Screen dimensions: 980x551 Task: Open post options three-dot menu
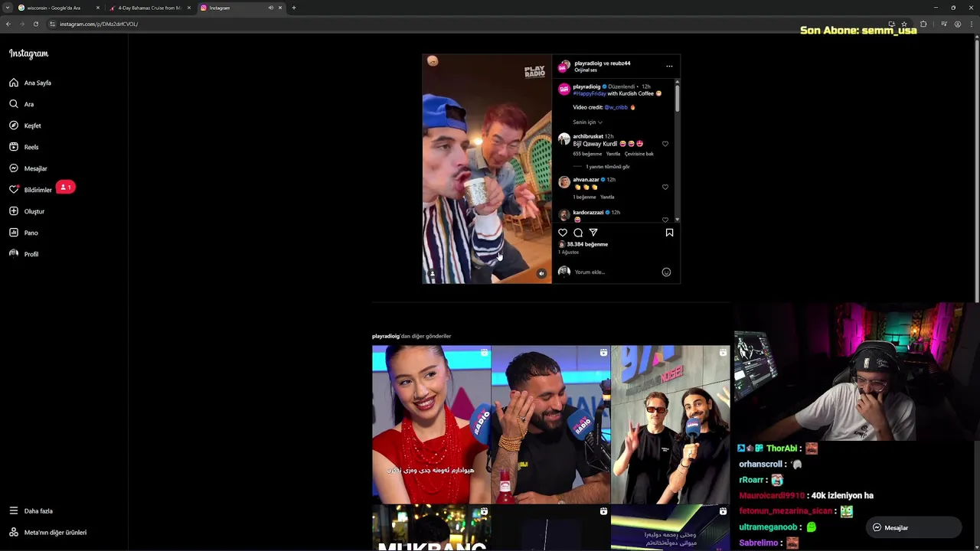[x=669, y=66]
